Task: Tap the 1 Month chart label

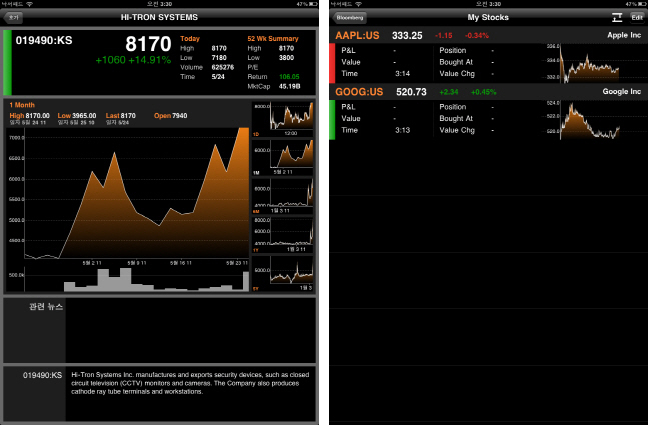Action: click(22, 105)
